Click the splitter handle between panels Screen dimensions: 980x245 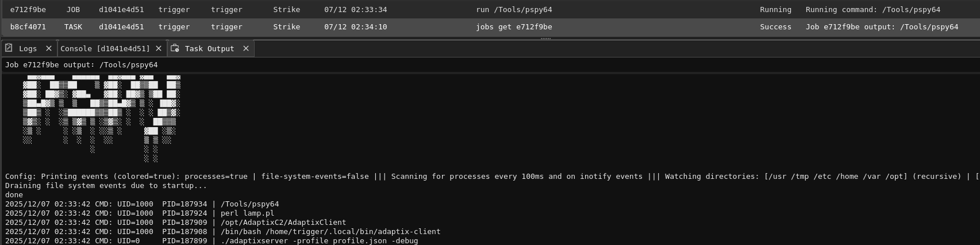545,39
